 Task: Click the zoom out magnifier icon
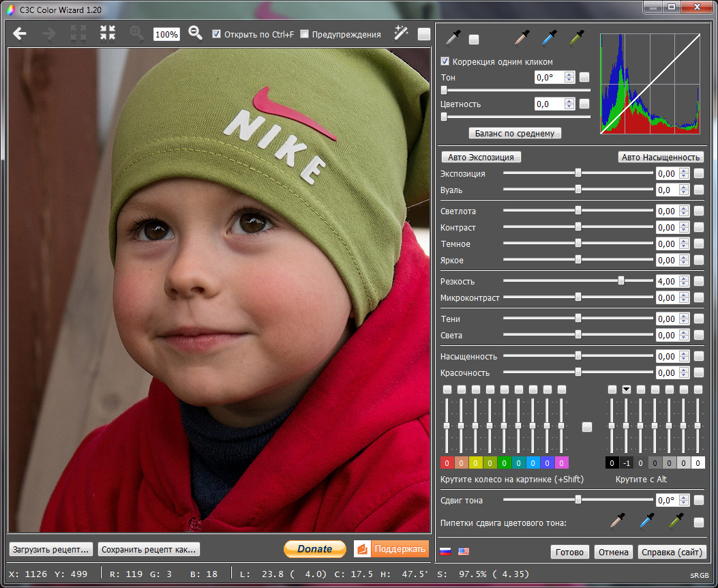pyautogui.click(x=196, y=33)
